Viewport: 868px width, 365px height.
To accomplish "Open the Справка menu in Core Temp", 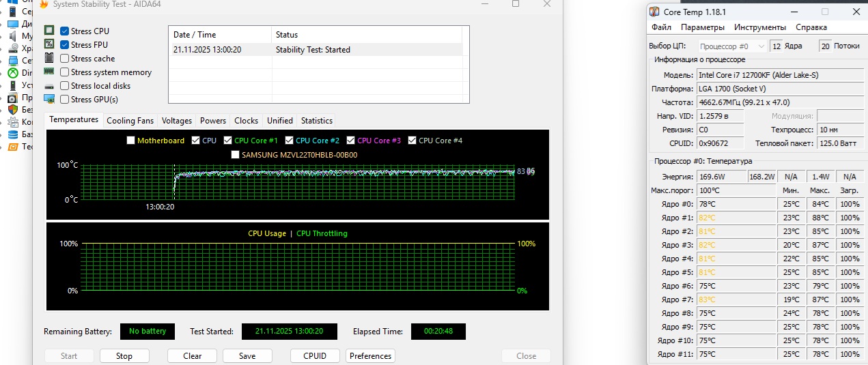I will tap(811, 27).
